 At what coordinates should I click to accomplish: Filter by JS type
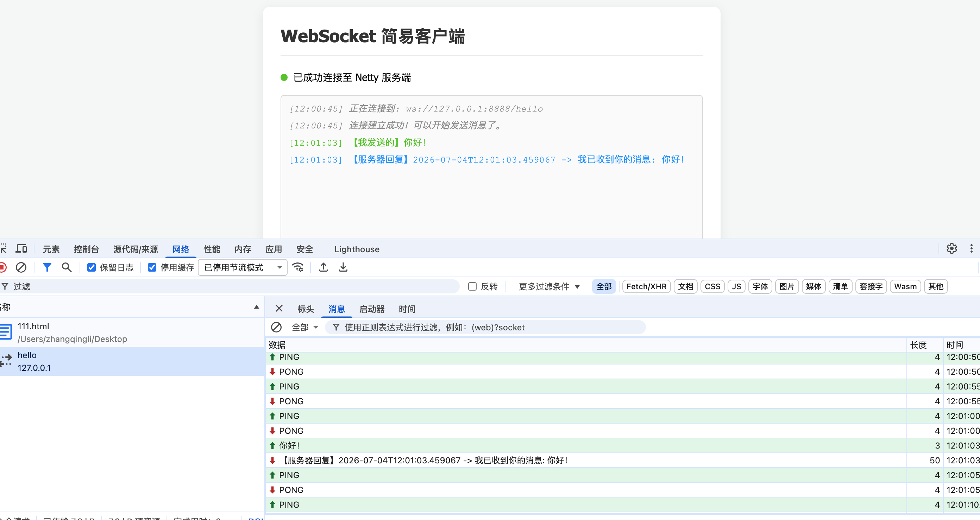736,286
